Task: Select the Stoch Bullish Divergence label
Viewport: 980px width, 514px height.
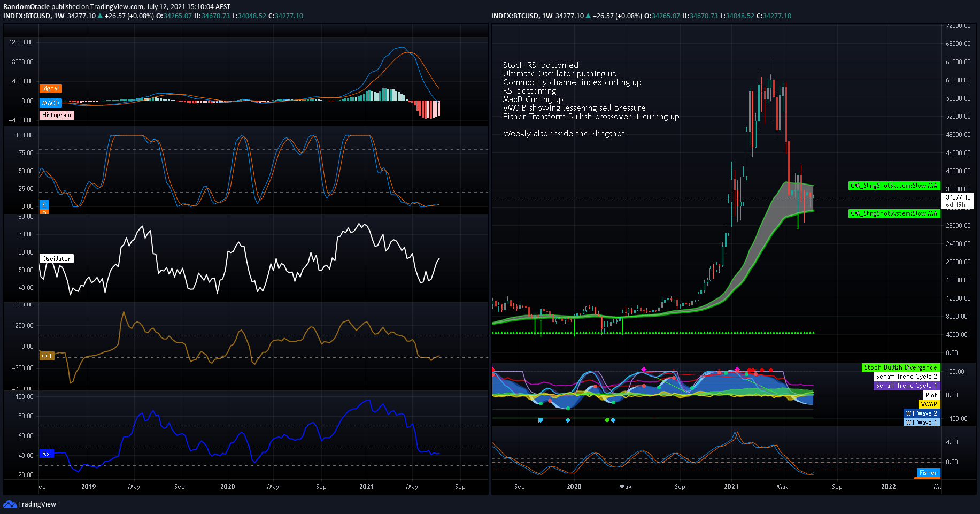Action: (900, 367)
